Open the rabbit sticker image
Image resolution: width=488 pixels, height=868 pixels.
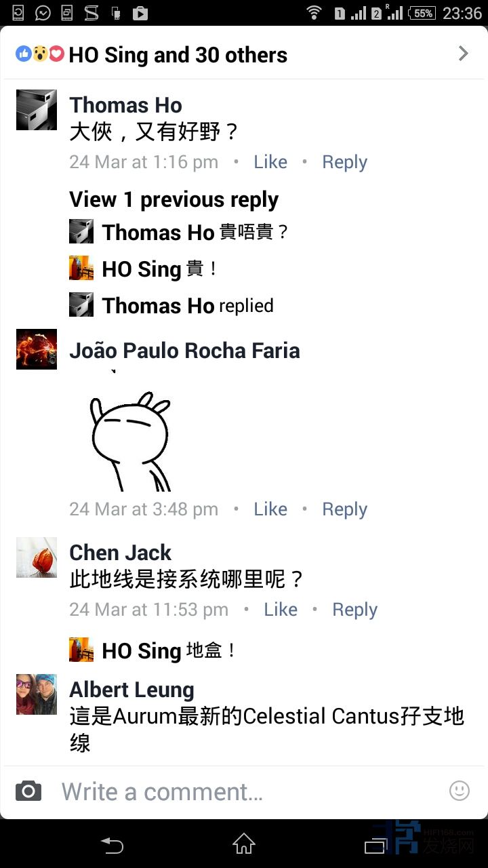pyautogui.click(x=130, y=431)
